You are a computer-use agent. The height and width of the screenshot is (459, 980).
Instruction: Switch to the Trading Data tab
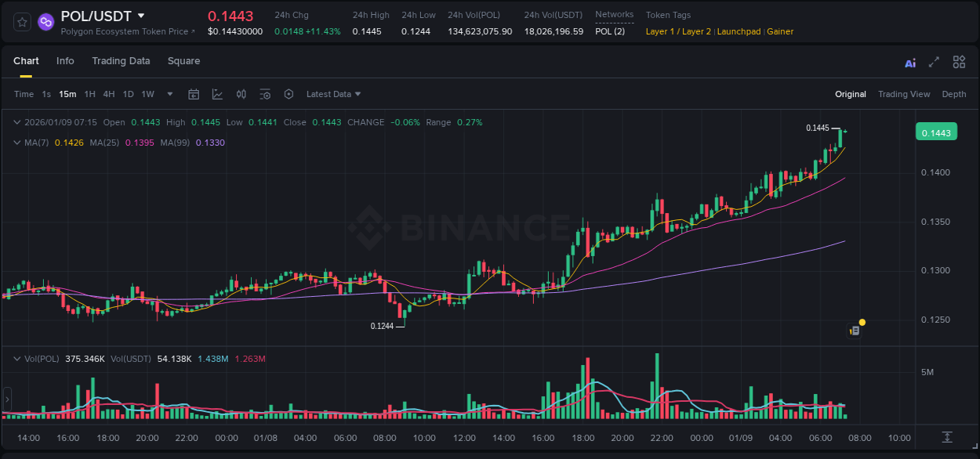(121, 60)
